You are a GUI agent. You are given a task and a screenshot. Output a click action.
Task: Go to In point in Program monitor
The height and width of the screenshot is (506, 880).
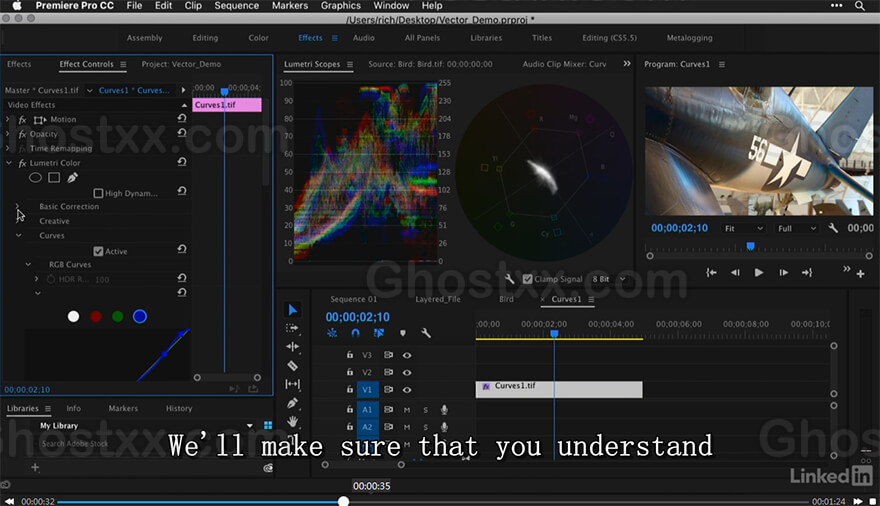point(711,273)
